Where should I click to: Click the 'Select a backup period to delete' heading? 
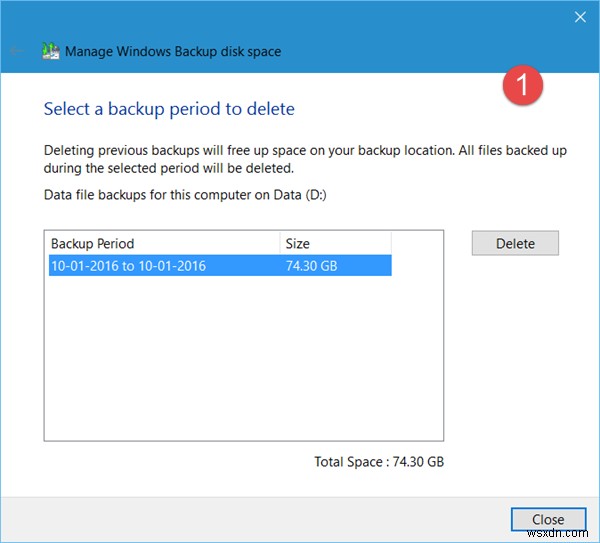pos(169,109)
